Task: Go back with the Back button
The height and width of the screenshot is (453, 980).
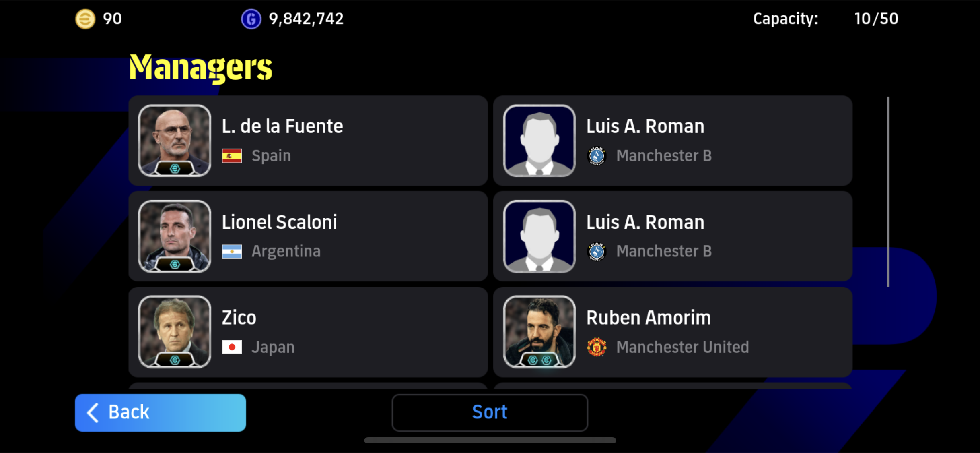Action: point(161,413)
